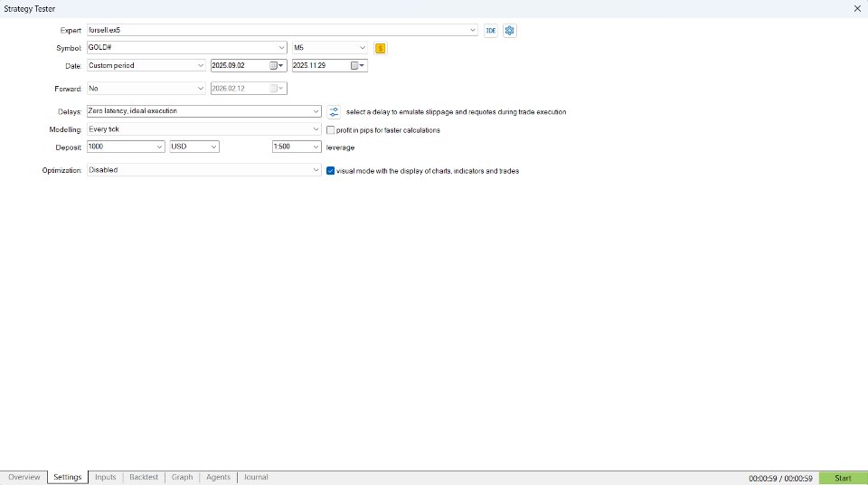Open symbol specification dollar icon
Image resolution: width=868 pixels, height=485 pixels.
click(381, 48)
